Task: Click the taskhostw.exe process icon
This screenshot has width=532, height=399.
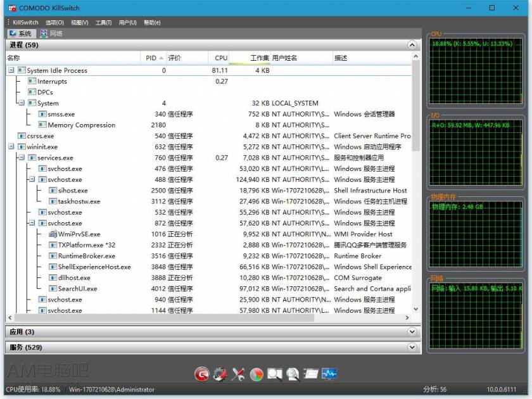Action: [53, 201]
